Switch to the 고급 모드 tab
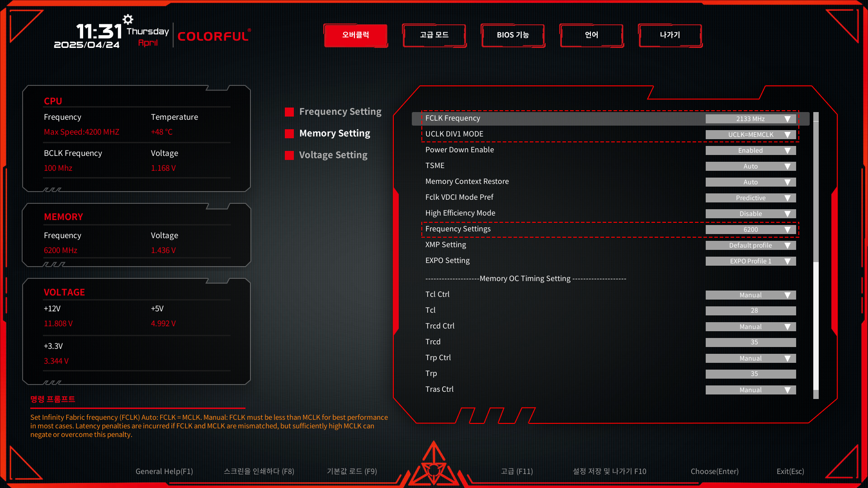 [x=434, y=35]
